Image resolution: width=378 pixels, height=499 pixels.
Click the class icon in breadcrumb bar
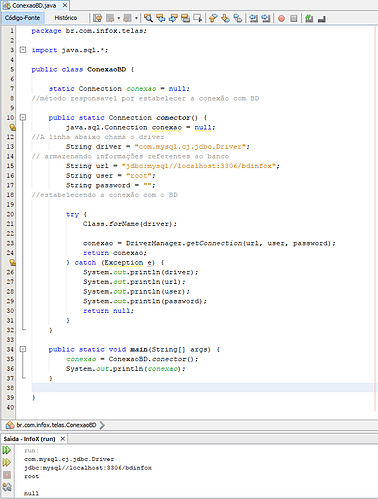[10, 425]
